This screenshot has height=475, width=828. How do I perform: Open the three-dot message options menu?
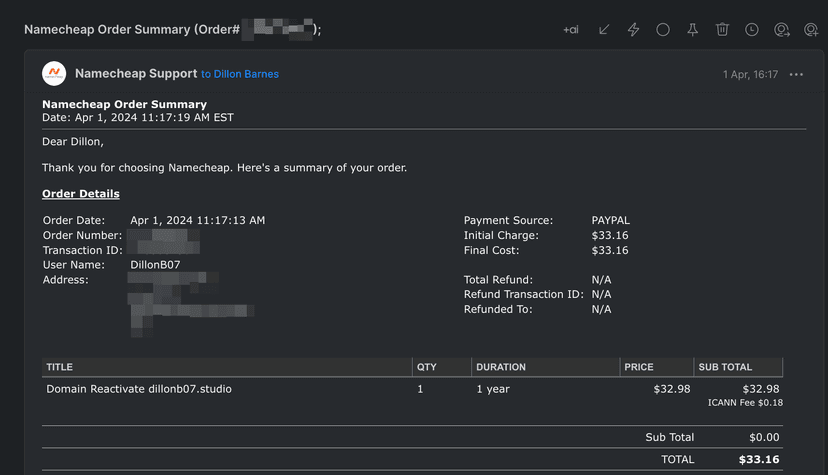[796, 74]
